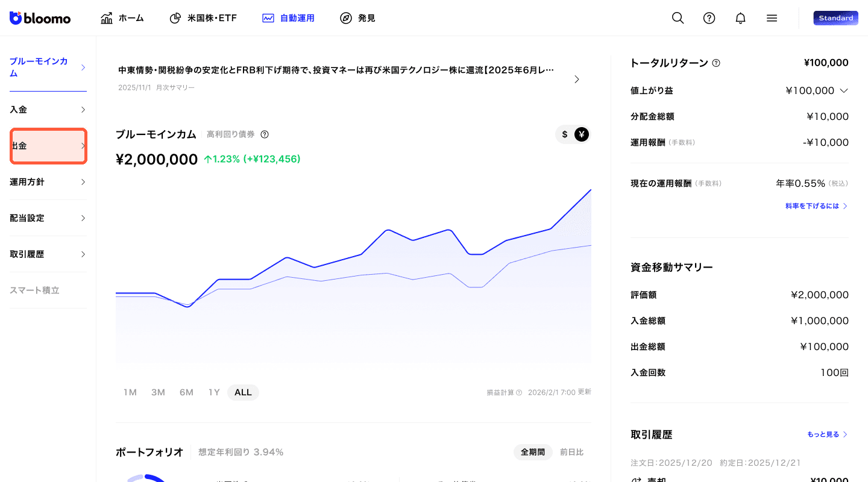
Task: Select the 前日比 portfolio comparison
Action: 571,452
